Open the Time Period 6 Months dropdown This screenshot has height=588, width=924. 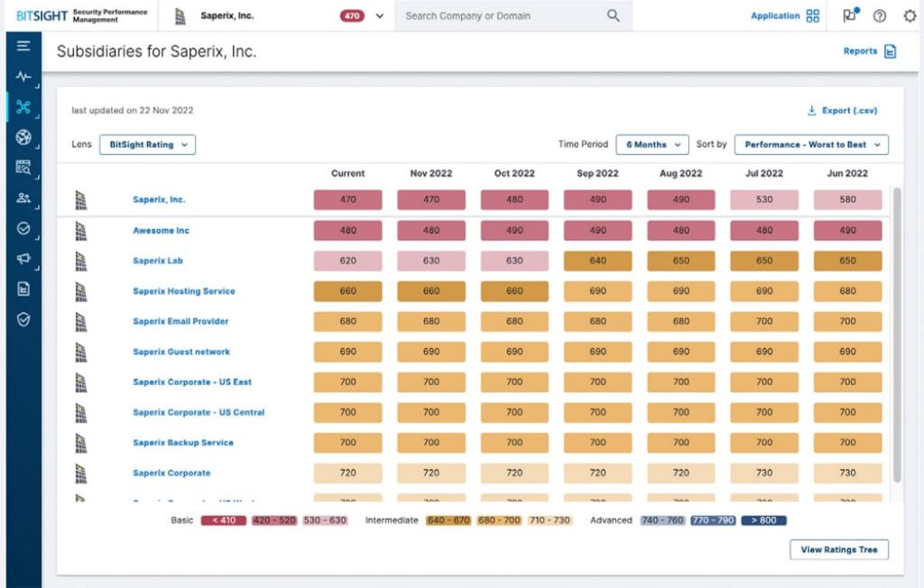click(651, 144)
